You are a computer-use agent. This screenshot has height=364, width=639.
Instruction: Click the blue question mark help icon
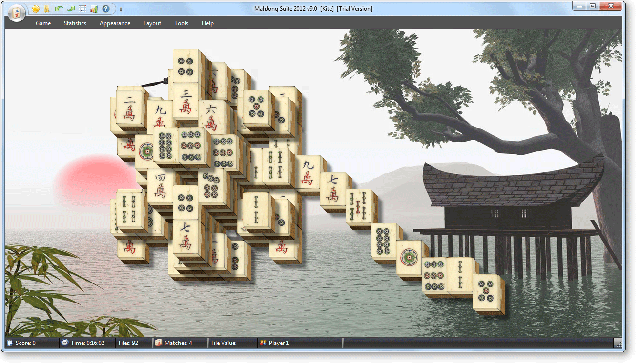(105, 9)
